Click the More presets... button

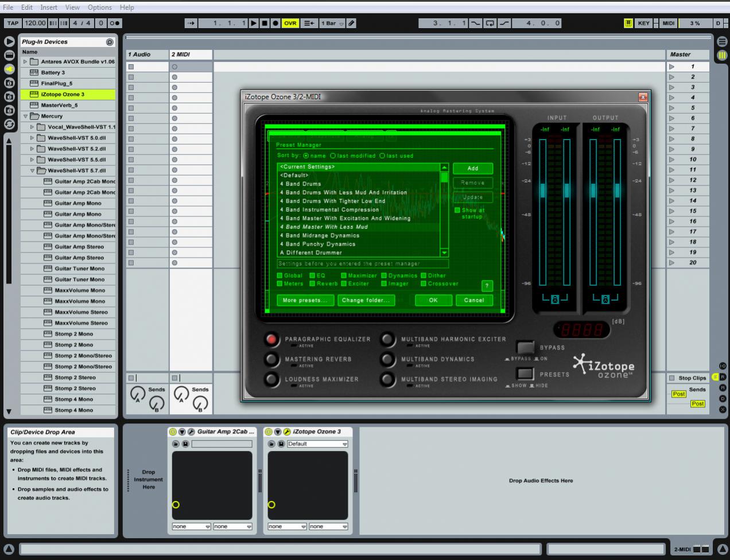pyautogui.click(x=305, y=300)
